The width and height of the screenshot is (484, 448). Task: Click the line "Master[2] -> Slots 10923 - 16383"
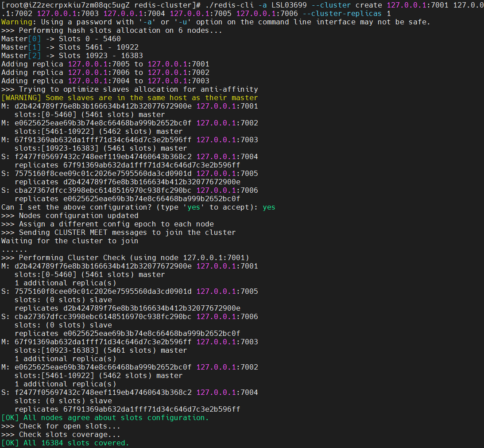point(72,56)
